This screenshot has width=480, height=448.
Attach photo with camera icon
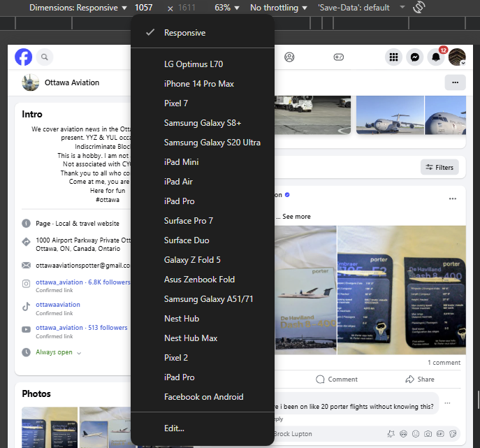click(x=428, y=434)
